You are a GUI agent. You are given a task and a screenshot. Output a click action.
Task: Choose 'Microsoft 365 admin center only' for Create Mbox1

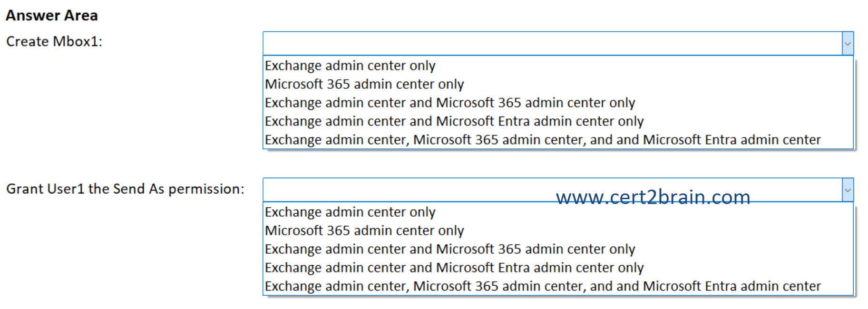364,84
